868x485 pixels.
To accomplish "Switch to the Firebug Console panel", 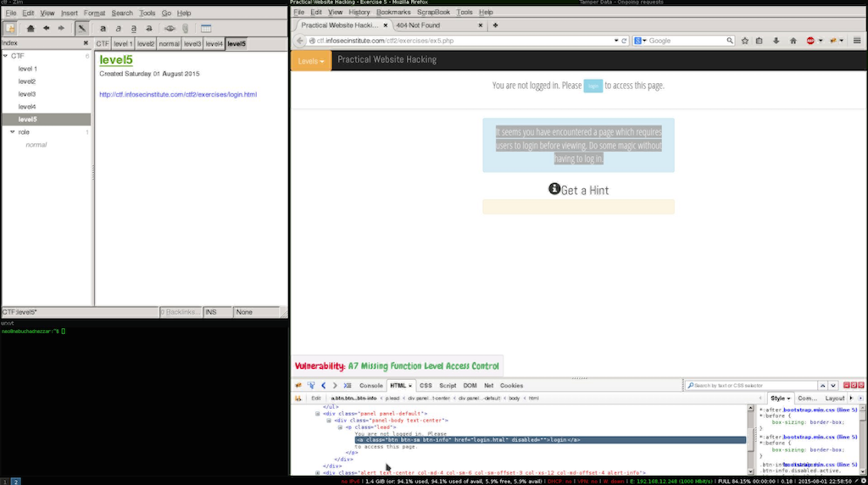I will (371, 386).
